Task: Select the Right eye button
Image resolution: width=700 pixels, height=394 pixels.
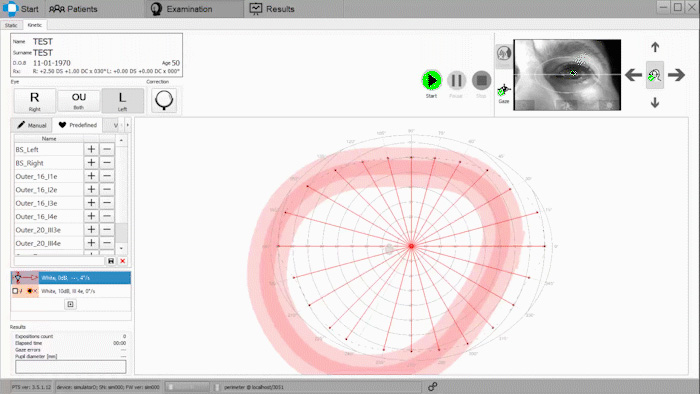Action: click(x=34, y=100)
